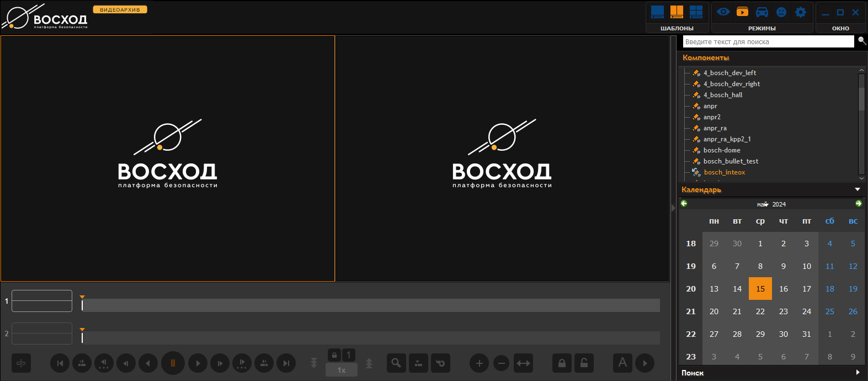
Task: Click the magnifier icon next to search field
Action: coord(861,41)
